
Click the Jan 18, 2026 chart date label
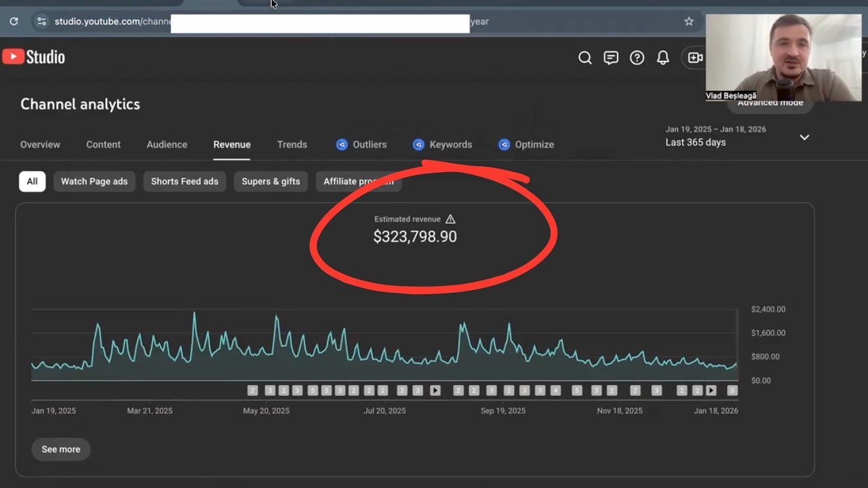pyautogui.click(x=716, y=411)
